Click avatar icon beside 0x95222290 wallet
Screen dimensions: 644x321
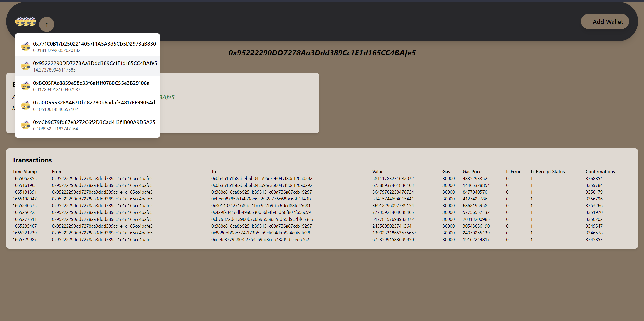pos(26,66)
